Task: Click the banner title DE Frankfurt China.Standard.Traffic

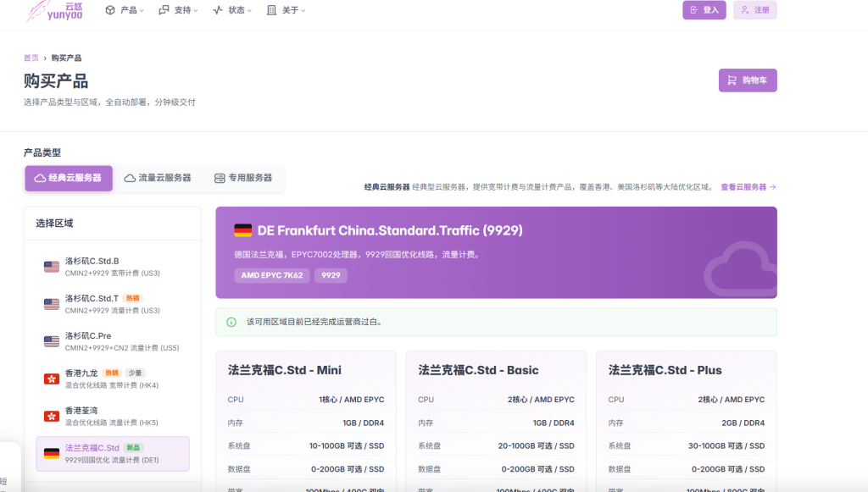Action: click(x=390, y=230)
